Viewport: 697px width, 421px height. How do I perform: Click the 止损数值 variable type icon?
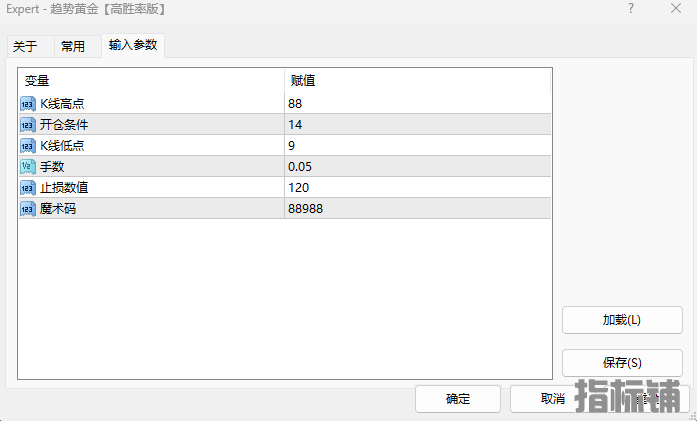28,187
